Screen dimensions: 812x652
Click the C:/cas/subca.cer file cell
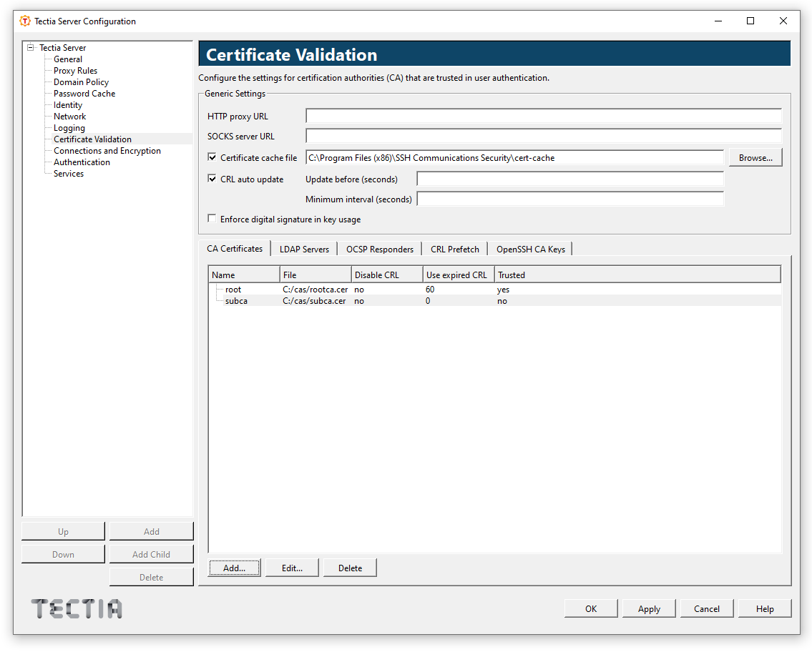(314, 301)
